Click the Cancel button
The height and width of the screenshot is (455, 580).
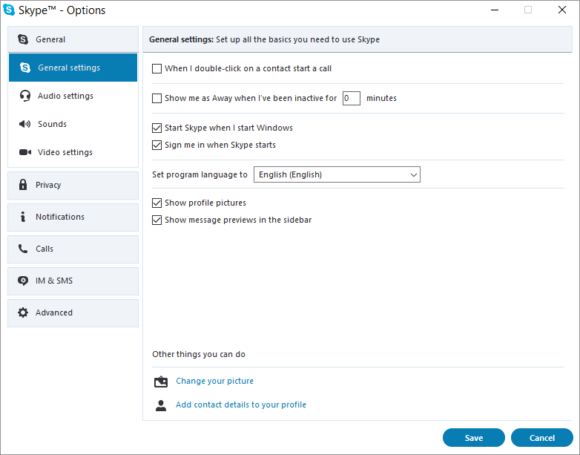542,438
